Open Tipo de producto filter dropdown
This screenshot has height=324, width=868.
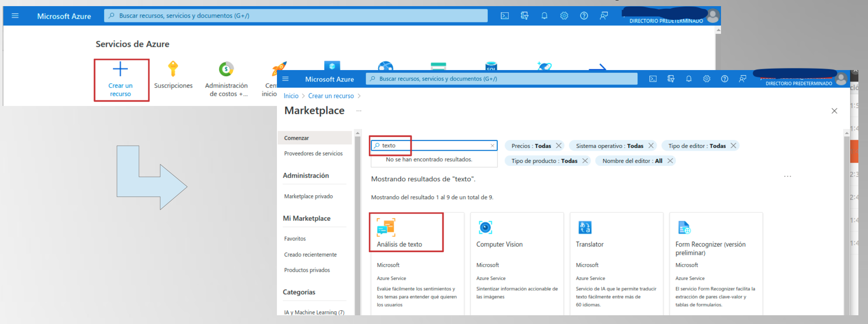coord(544,161)
